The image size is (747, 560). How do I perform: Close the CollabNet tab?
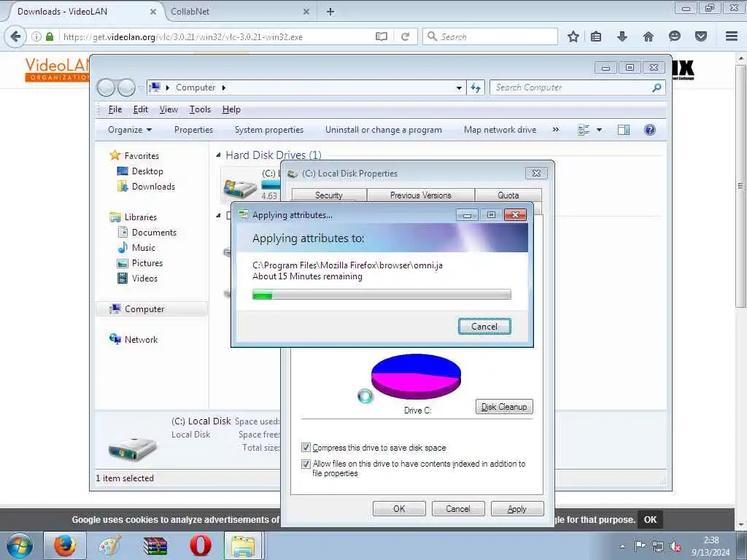306,12
